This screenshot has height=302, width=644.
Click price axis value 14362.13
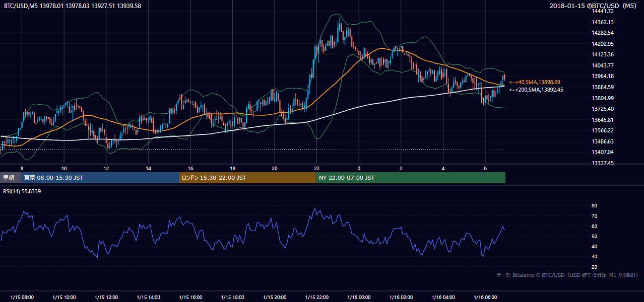(x=603, y=22)
